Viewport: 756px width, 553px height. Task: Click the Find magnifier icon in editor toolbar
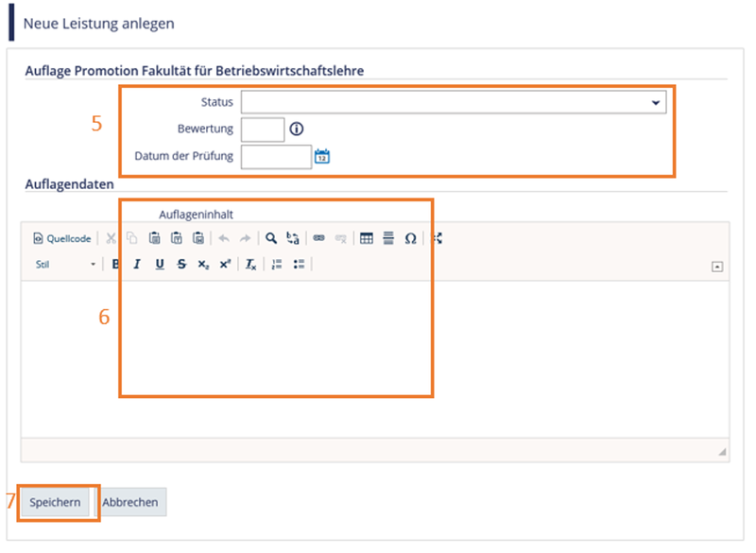point(271,239)
